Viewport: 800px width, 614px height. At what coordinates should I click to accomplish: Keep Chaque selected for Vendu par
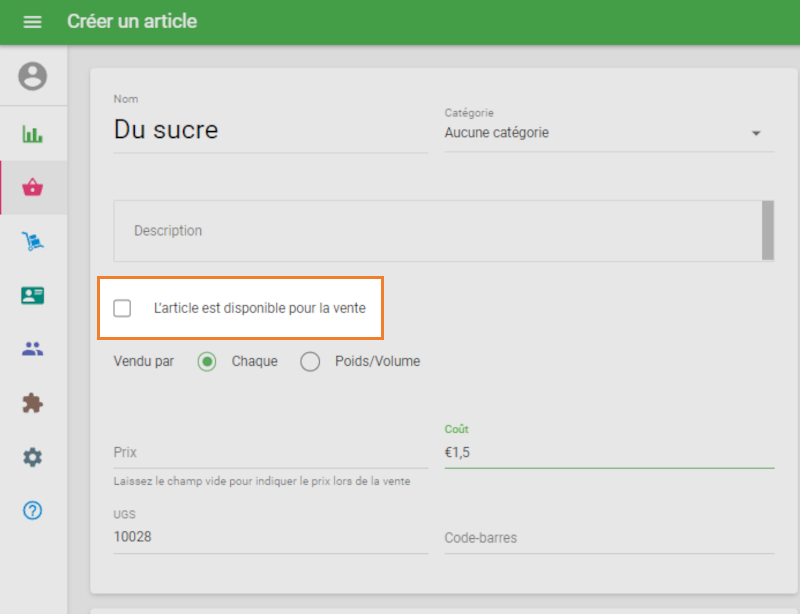207,361
